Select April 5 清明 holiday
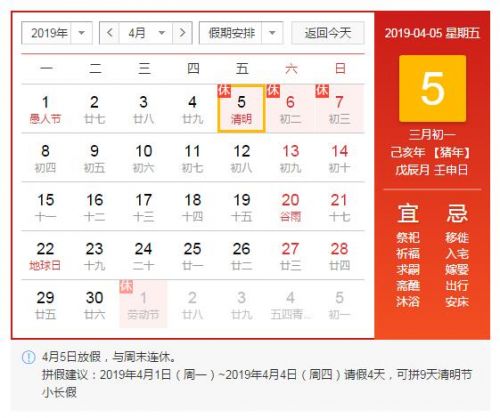The width and height of the screenshot is (500, 418). point(241,109)
